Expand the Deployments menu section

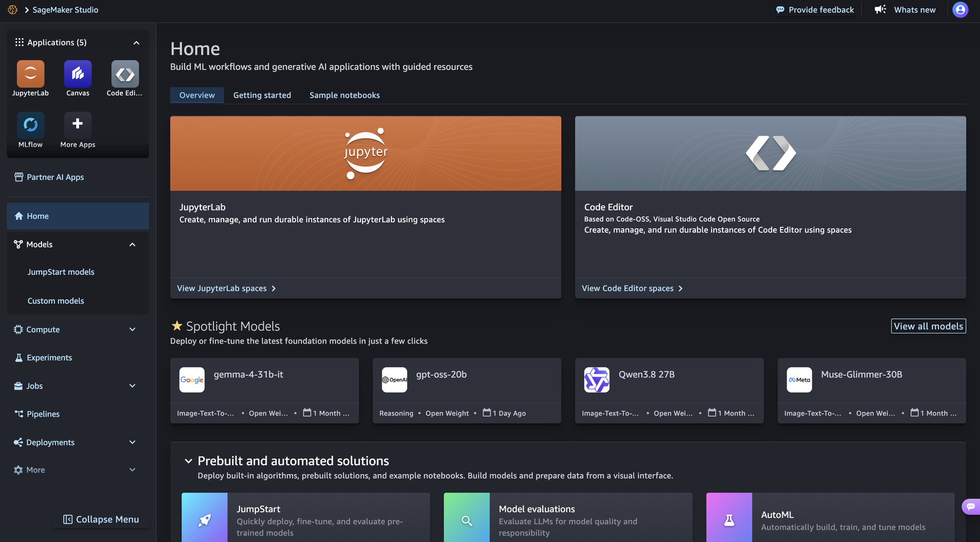coord(78,442)
